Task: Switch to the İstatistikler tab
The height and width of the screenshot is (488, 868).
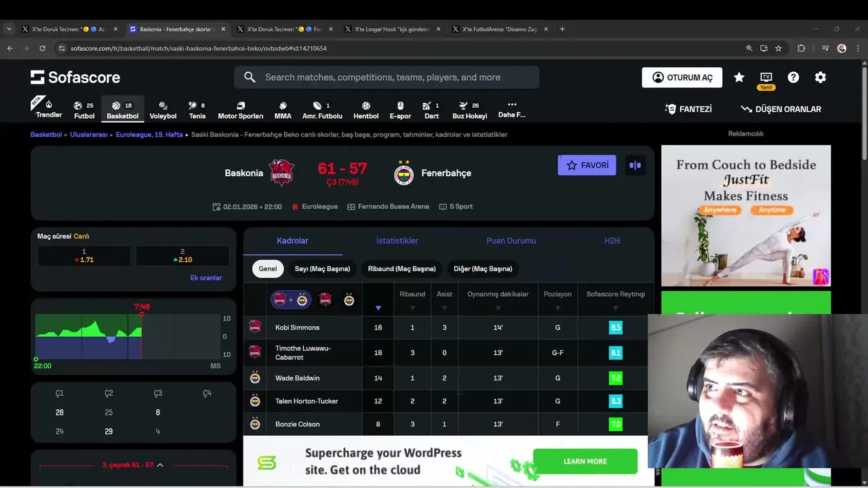Action: coord(397,241)
